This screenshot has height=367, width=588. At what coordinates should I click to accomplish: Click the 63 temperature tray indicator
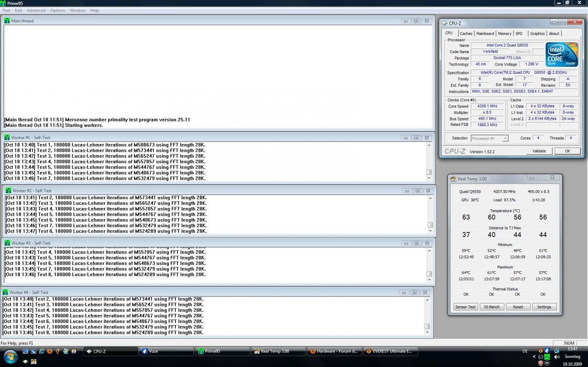[x=541, y=357]
